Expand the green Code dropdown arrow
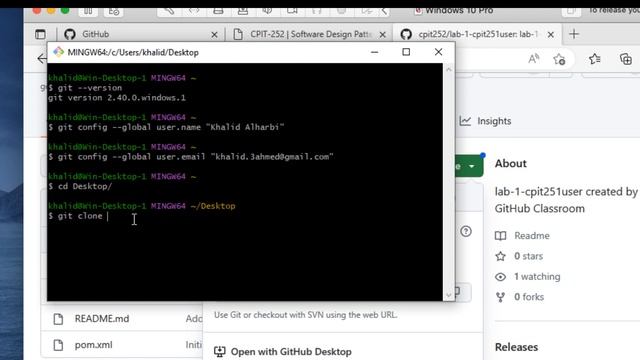The image size is (640, 360). click(472, 166)
